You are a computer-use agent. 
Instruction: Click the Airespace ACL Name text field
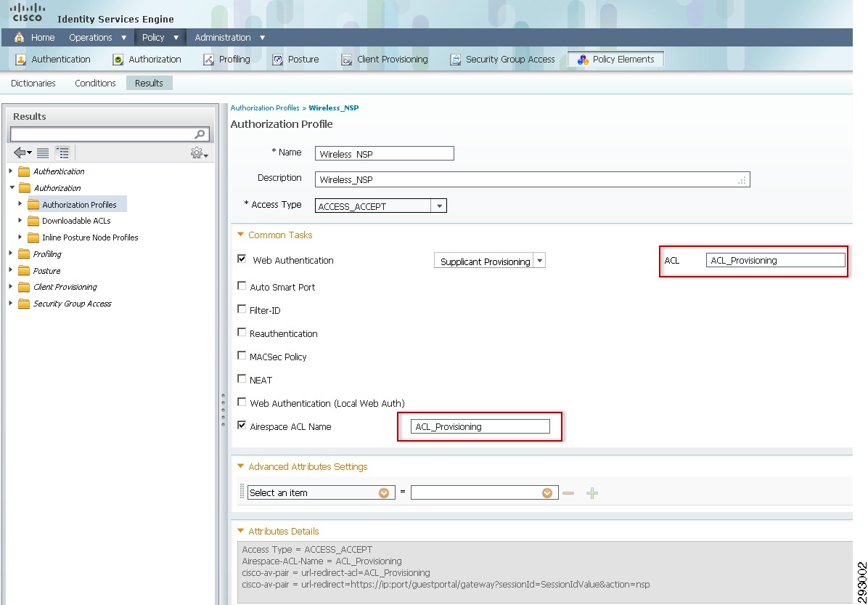[x=480, y=426]
